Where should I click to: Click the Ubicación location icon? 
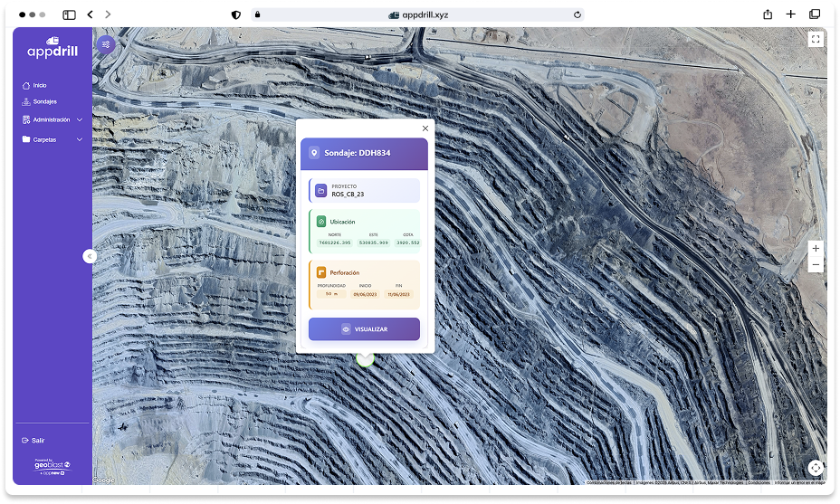tap(321, 222)
